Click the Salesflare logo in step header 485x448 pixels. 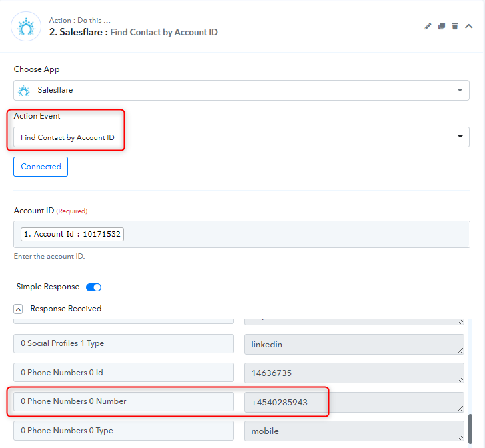(26, 27)
